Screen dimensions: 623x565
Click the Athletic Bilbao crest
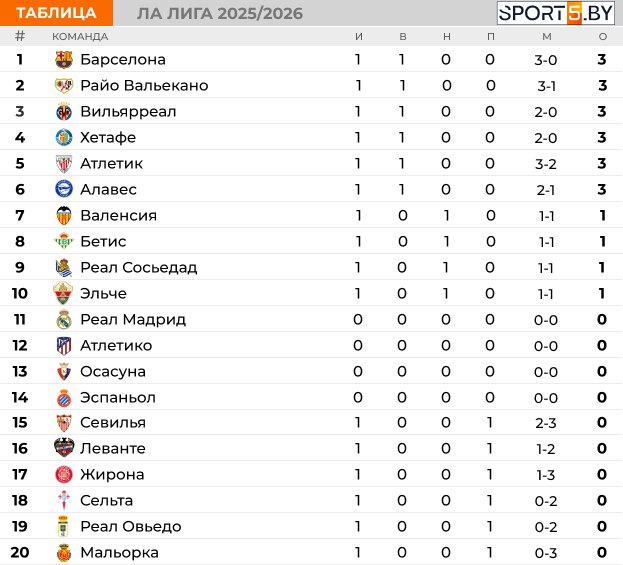(x=64, y=164)
